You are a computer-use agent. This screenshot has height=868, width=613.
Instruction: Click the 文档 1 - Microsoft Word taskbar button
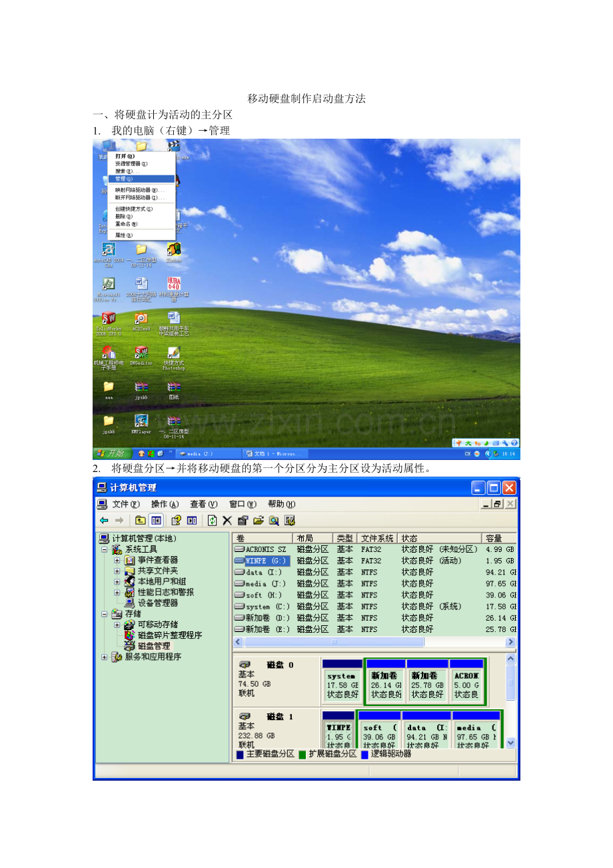pyautogui.click(x=275, y=453)
